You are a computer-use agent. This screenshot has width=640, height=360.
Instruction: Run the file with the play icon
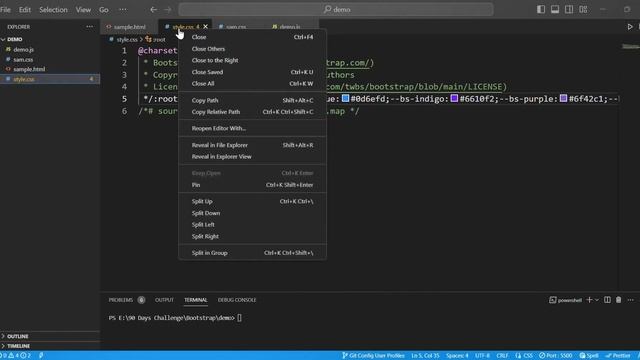(x=630, y=27)
